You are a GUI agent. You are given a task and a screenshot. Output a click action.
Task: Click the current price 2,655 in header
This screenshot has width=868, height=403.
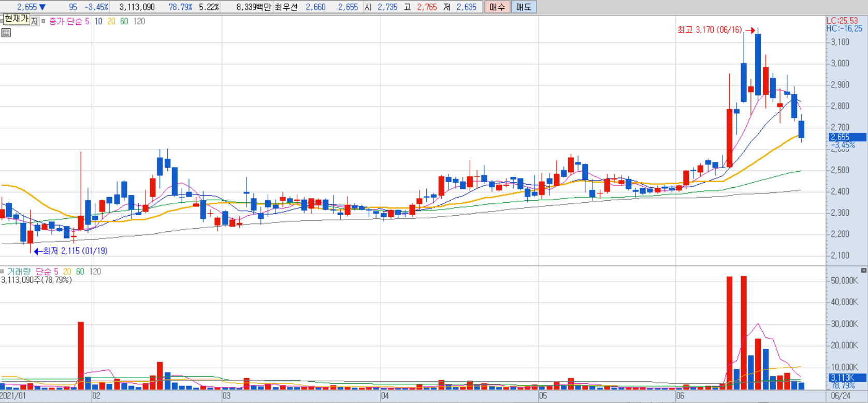coord(27,7)
